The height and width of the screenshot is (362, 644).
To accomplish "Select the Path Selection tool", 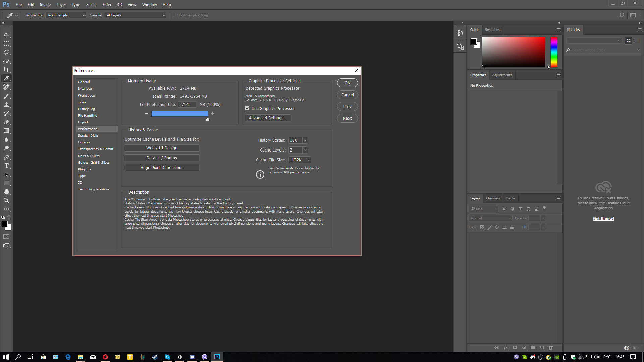I will (6, 174).
